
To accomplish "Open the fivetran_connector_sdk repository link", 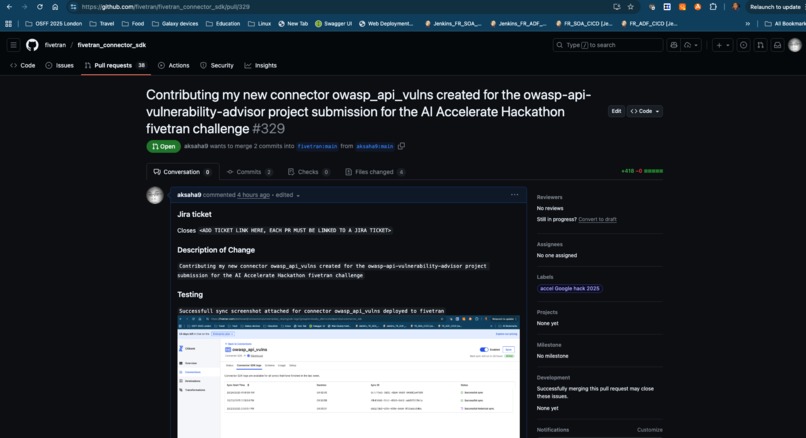I will 112,45.
